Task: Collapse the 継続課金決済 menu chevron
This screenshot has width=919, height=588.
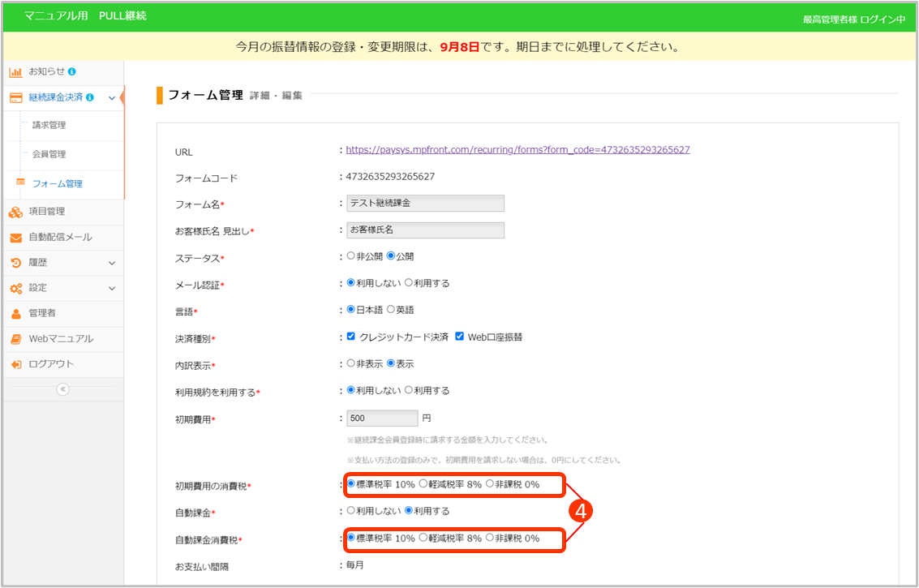Action: tap(112, 97)
